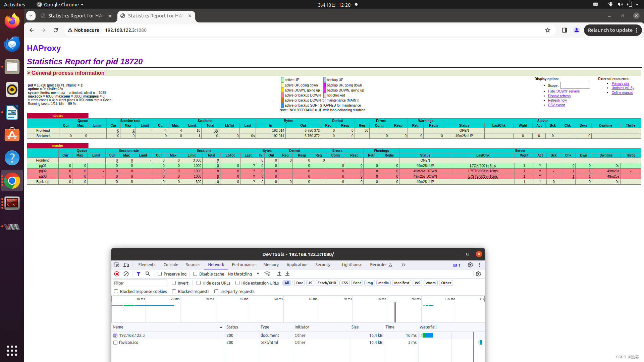644x362 pixels.
Task: Open the DevTools three-dot customize menu
Action: 480,265
